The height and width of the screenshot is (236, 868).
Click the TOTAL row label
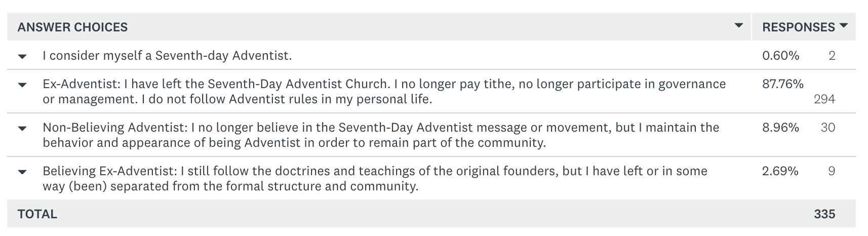pos(37,214)
